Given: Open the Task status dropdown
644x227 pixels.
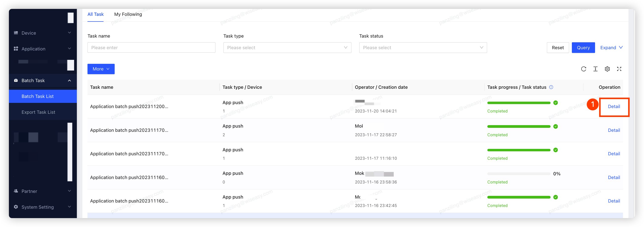Looking at the screenshot, I should (x=423, y=47).
